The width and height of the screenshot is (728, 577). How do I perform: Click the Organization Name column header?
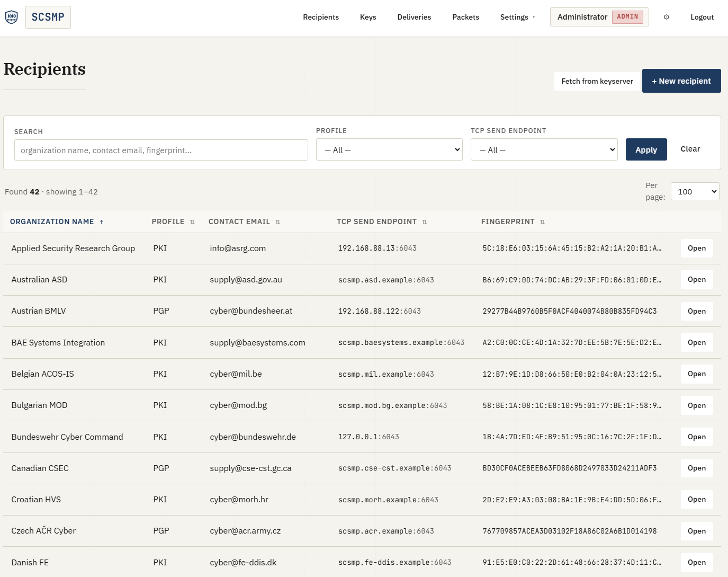pyautogui.click(x=52, y=221)
